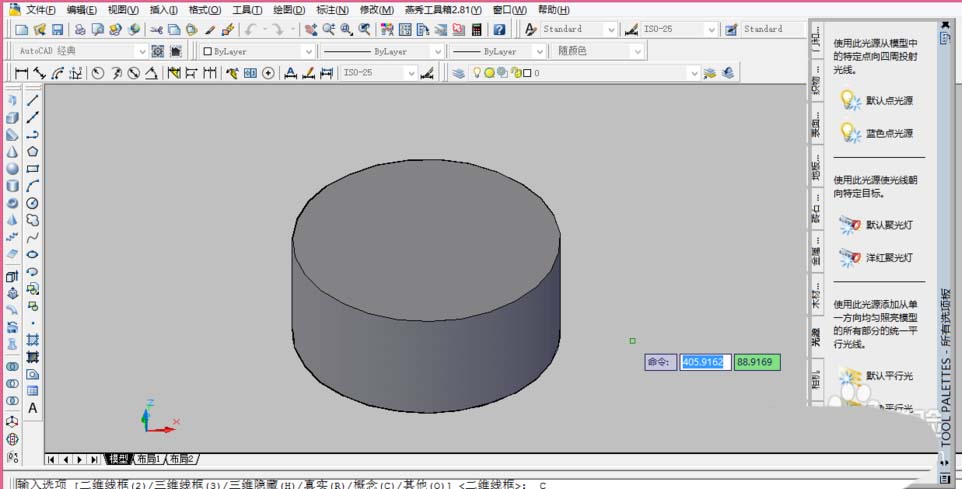This screenshot has height=489, width=962.
Task: Select the Box solid tool
Action: 12,117
